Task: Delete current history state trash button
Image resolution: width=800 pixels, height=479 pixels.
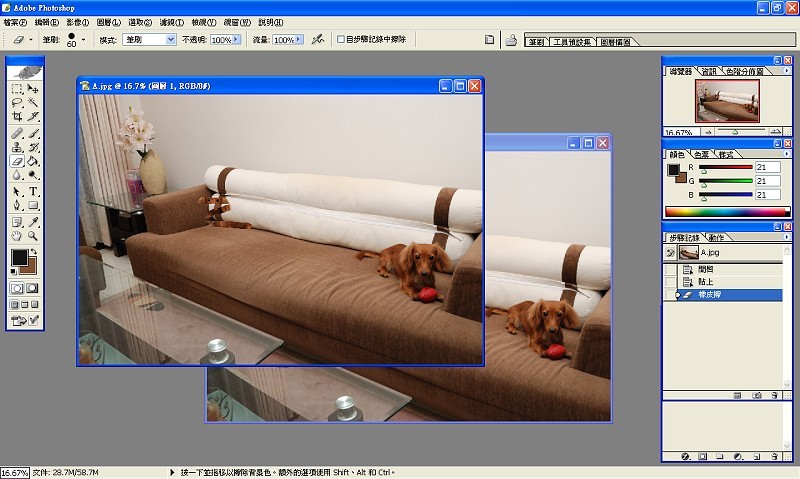Action: pos(774,395)
